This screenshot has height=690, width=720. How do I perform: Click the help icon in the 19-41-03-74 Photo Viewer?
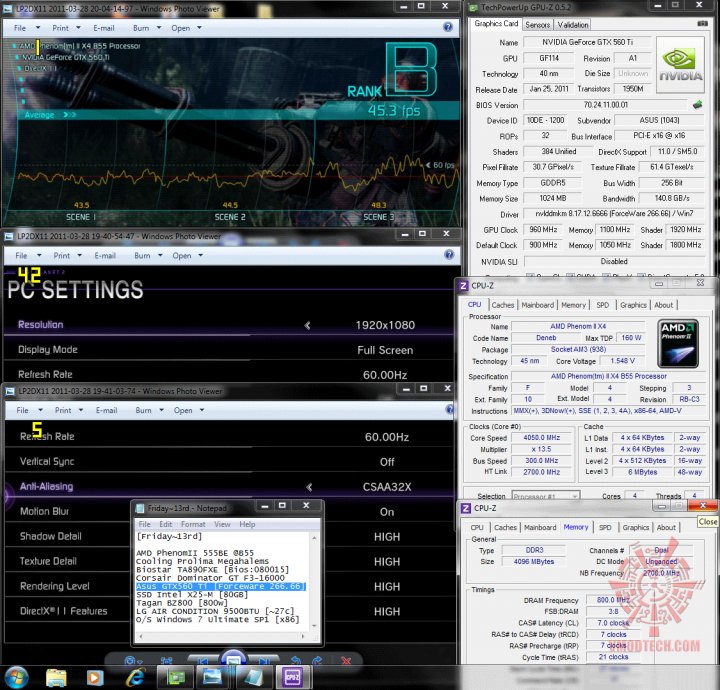450,410
